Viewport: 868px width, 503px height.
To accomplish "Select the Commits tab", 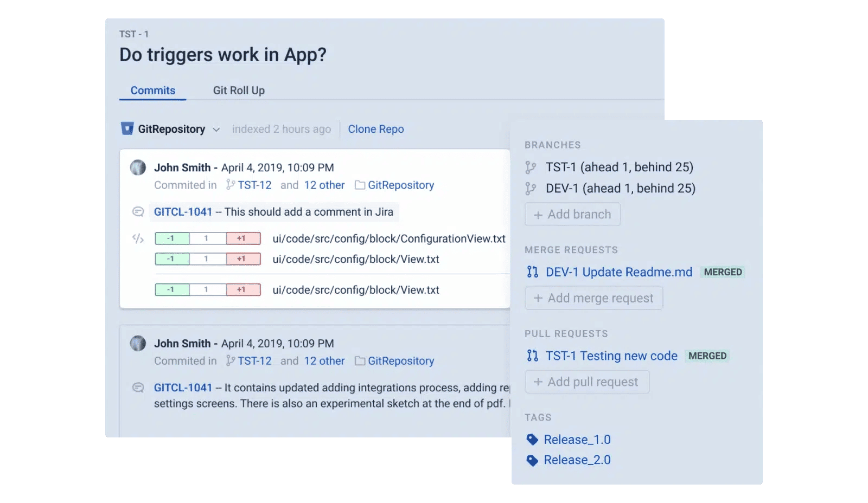I will 152,90.
